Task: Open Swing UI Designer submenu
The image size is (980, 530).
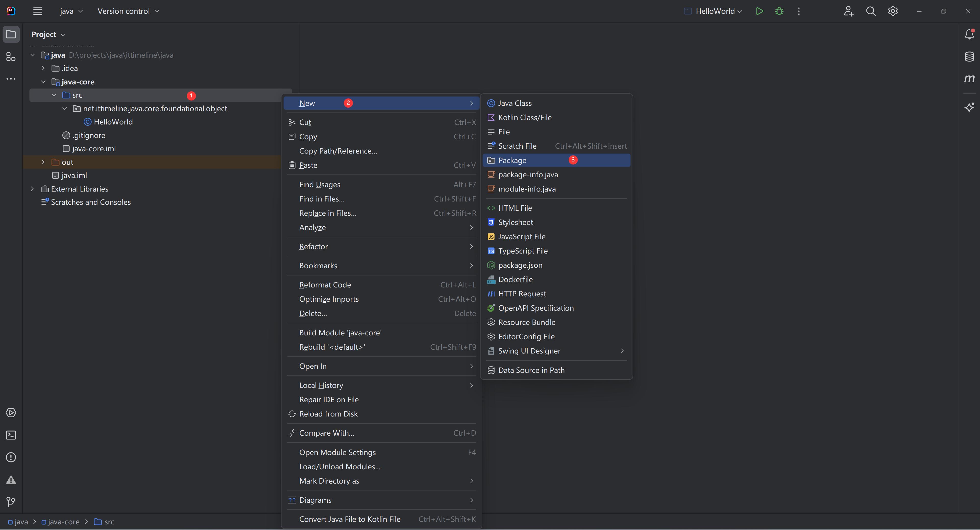Action: click(x=556, y=351)
